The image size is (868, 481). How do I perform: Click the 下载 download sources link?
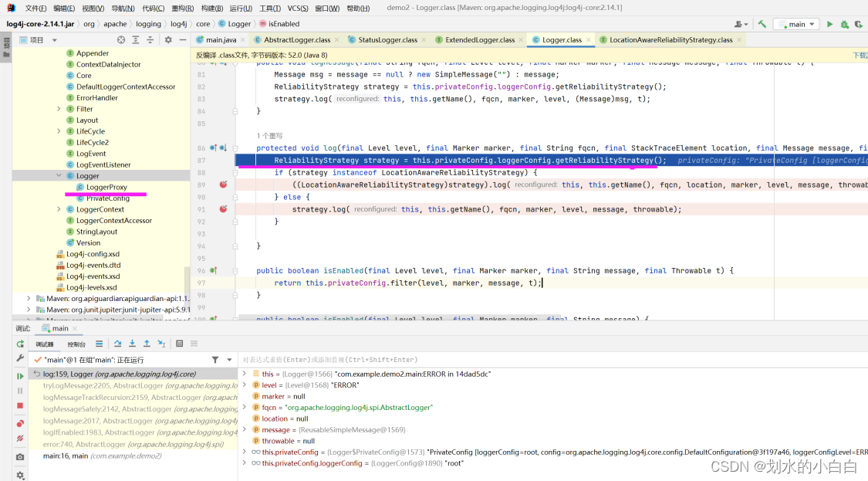click(x=860, y=55)
